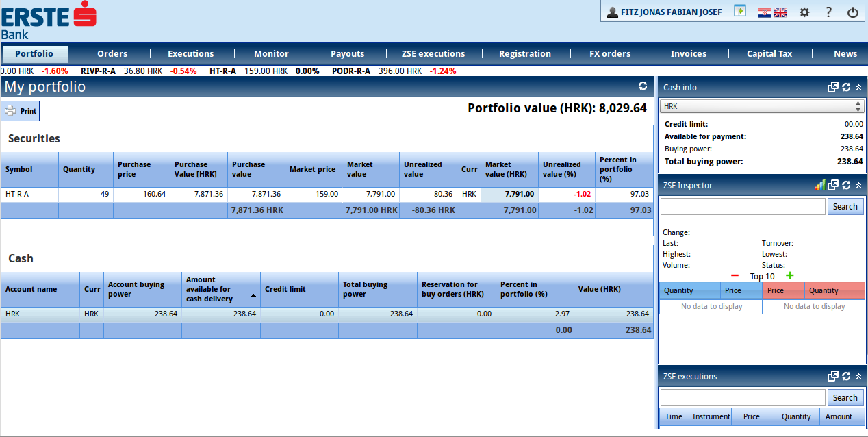868x437 pixels.
Task: Log out using the power icon
Action: click(852, 12)
